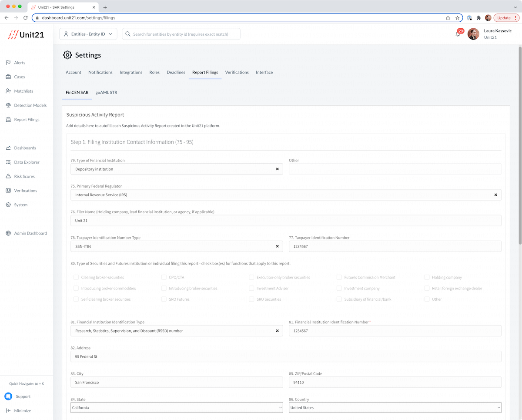
Task: Clear the Taxpayer Identification Number Type
Action: [277, 246]
